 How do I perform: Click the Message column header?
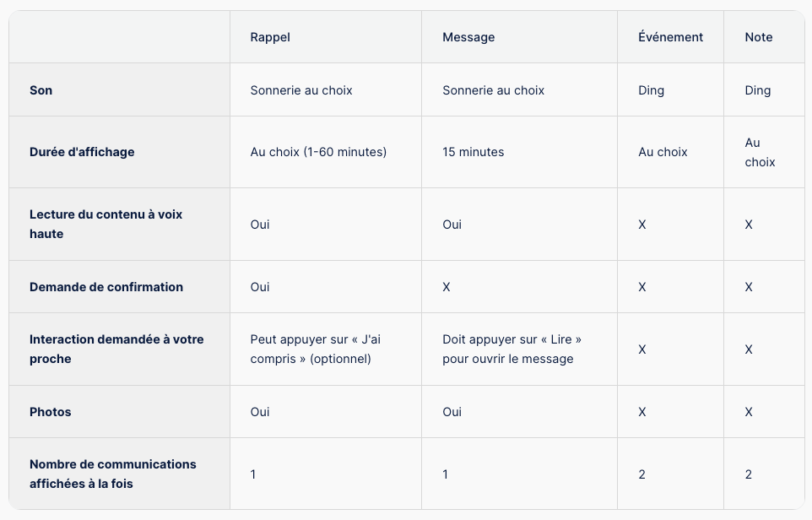tap(468, 37)
